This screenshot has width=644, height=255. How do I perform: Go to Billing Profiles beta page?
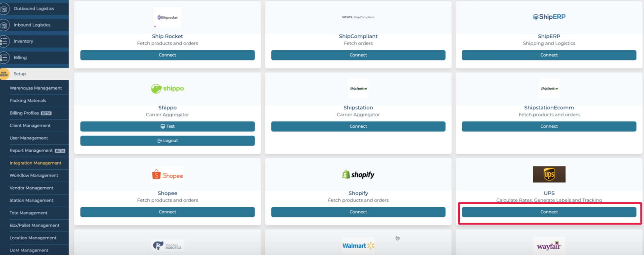point(24,113)
